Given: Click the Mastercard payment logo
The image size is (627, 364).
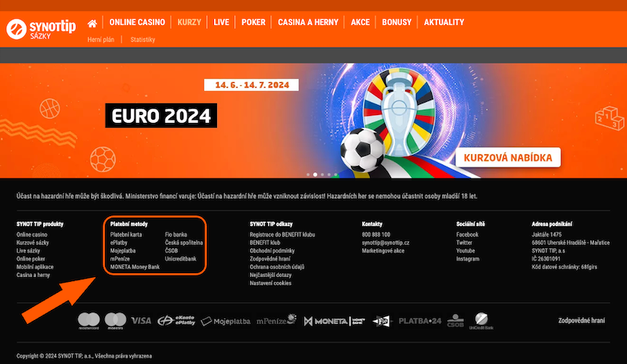Looking at the screenshot, I should [x=89, y=321].
